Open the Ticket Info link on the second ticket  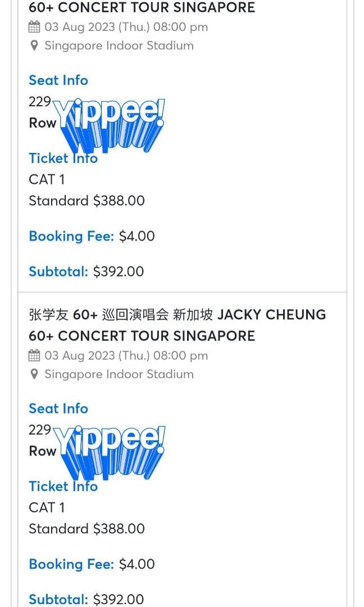pos(63,486)
